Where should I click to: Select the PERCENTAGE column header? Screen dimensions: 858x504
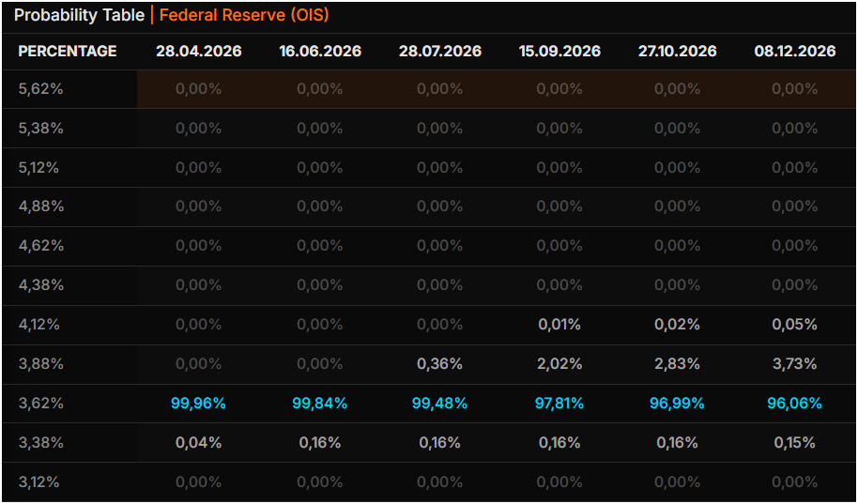coord(68,51)
